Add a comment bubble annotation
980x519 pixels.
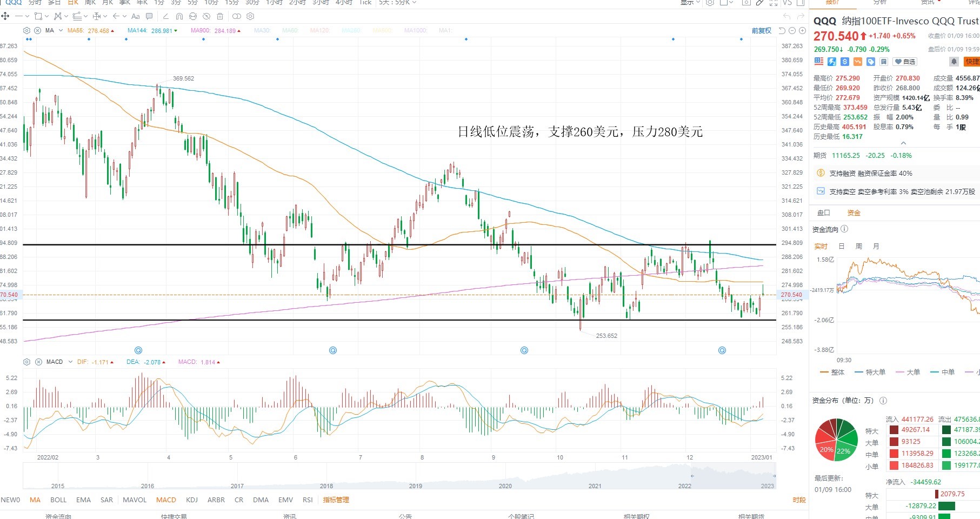click(x=149, y=16)
